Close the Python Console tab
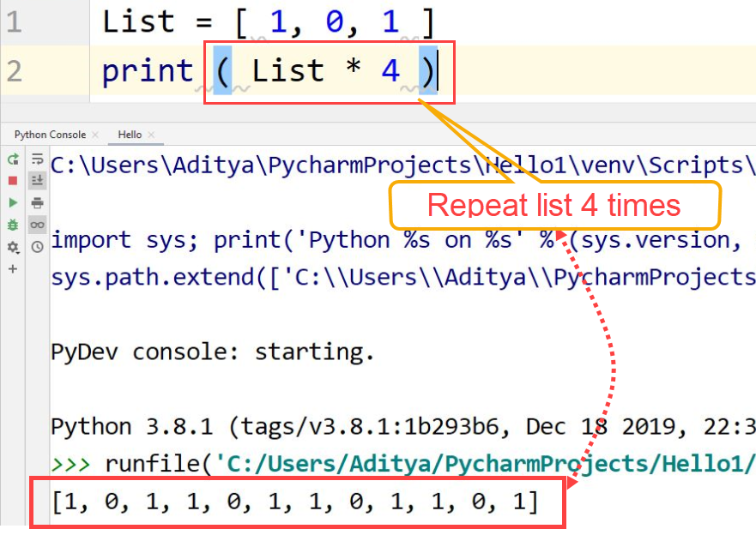Screen dimensions: 756x547 pos(95,135)
